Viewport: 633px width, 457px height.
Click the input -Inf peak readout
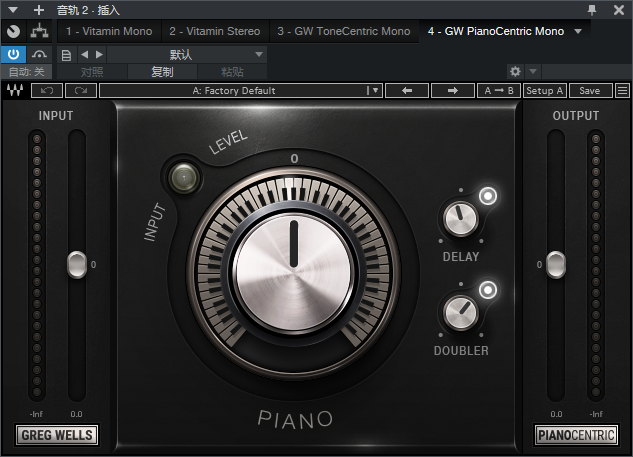(36, 414)
